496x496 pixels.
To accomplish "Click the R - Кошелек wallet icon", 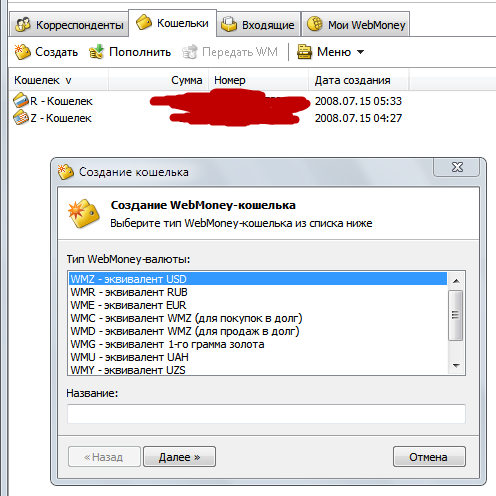I will click(x=21, y=100).
